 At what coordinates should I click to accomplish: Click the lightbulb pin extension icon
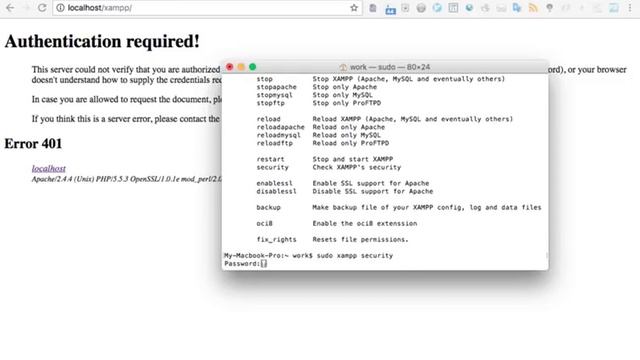pyautogui.click(x=549, y=8)
